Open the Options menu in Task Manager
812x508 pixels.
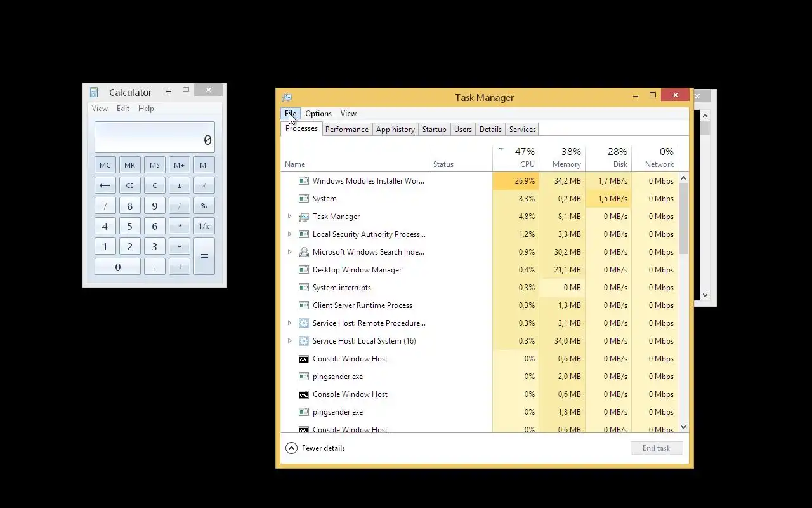(318, 114)
